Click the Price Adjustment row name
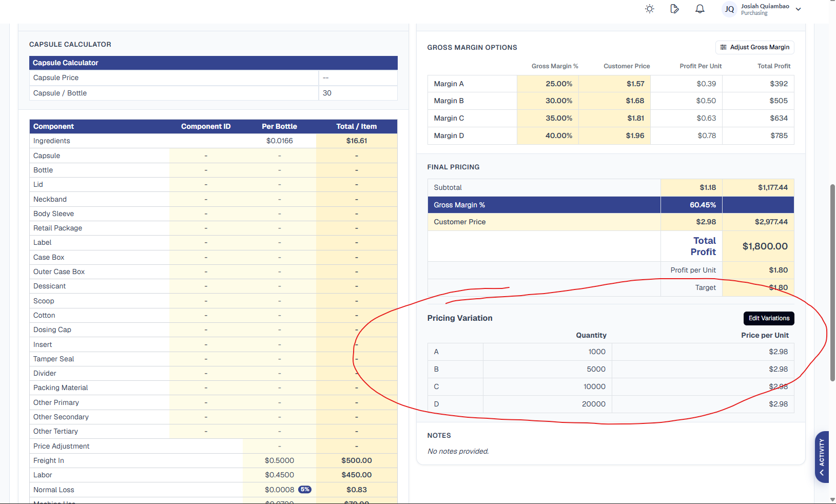This screenshot has height=504, width=836. [62, 446]
